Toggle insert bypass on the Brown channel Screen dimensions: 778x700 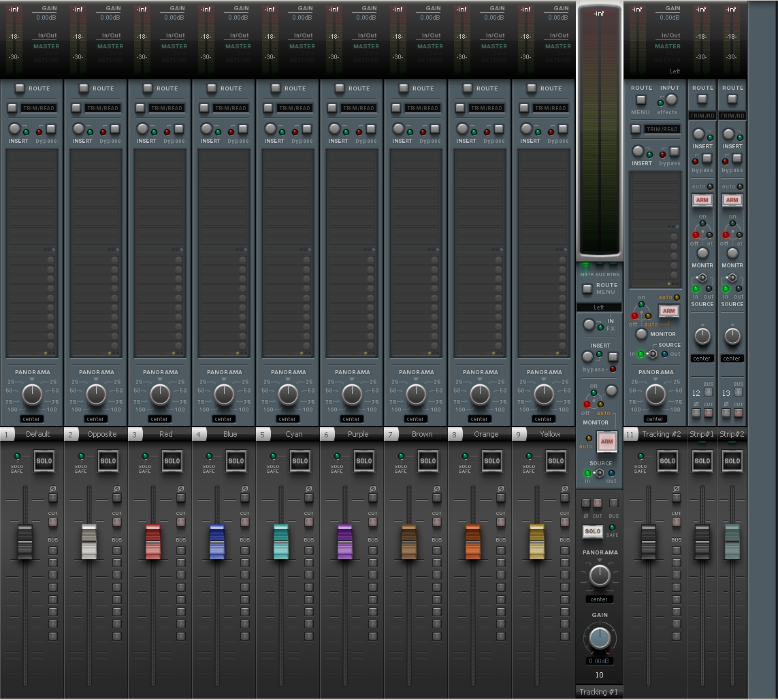[435, 129]
